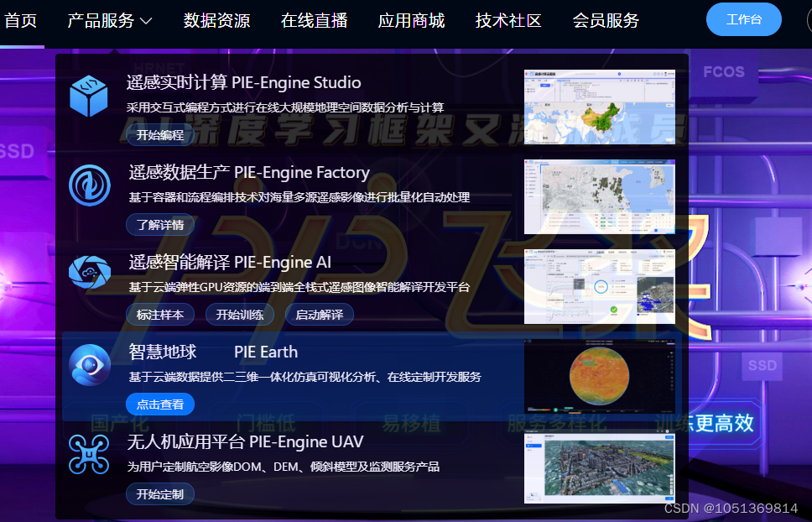Image resolution: width=812 pixels, height=522 pixels.
Task: Open the 技术社区 menu item
Action: click(508, 21)
